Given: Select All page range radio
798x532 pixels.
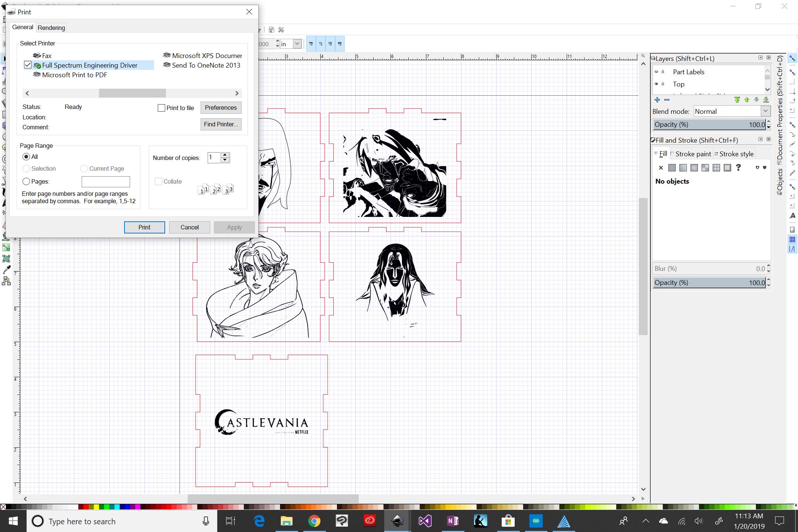Looking at the screenshot, I should pos(26,157).
